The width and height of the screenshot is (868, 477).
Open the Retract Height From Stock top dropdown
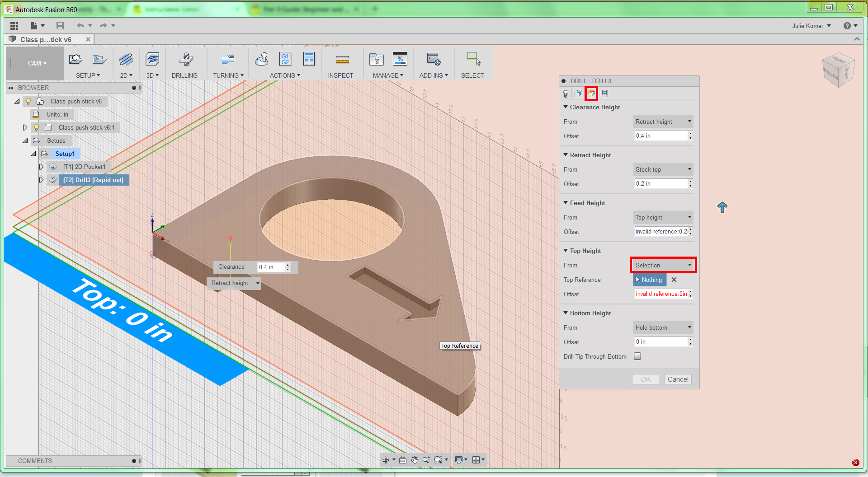coord(663,169)
